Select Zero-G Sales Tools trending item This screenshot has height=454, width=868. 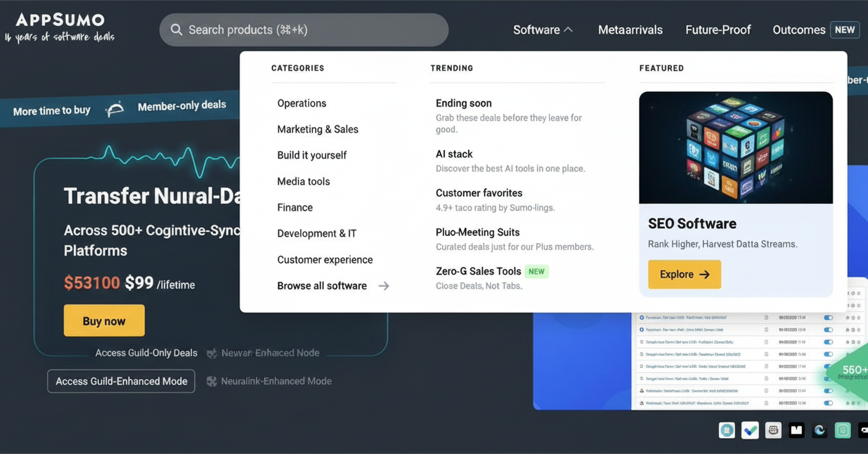(478, 271)
